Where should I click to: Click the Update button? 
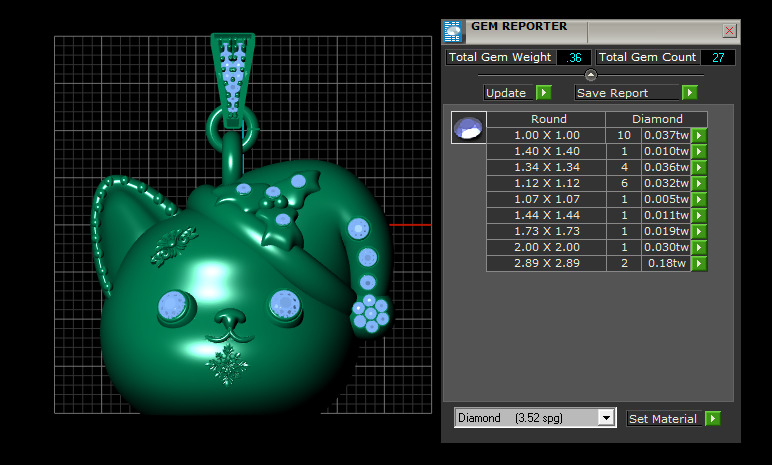coord(509,93)
